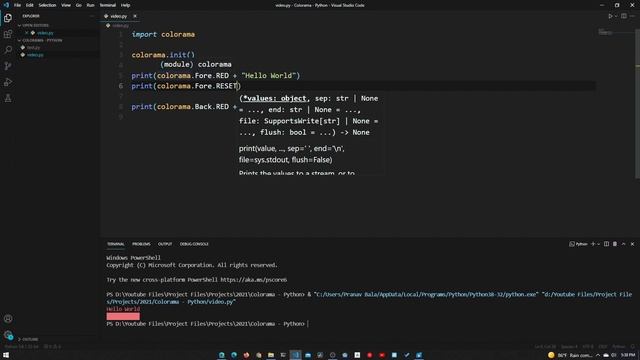
Task: Open the Source Control view
Action: pyautogui.click(x=8, y=66)
